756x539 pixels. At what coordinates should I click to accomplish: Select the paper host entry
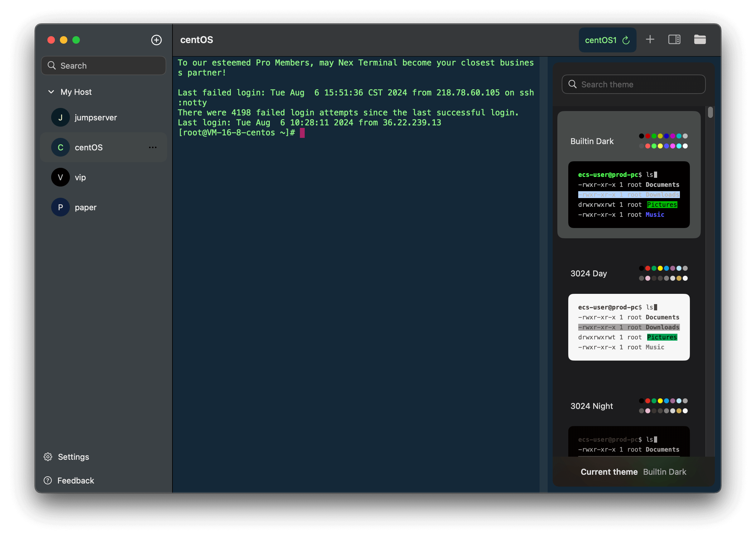(x=104, y=207)
